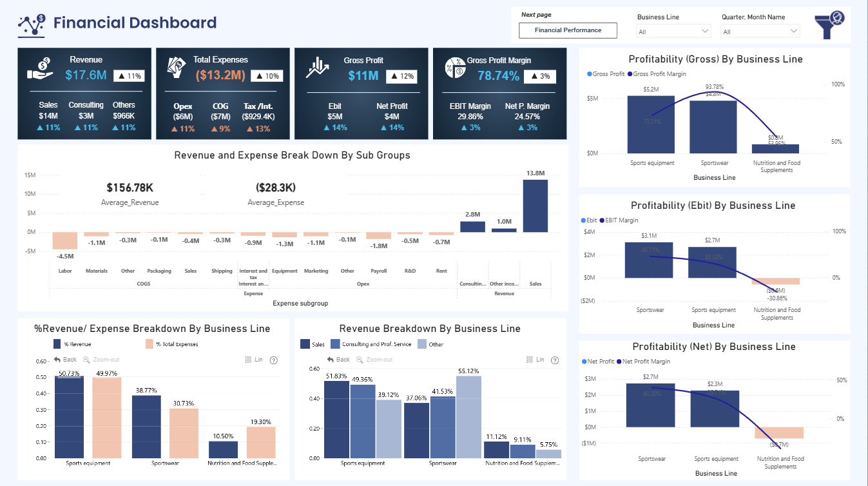Select the $2.7M Sportswear net profit bar

pyautogui.click(x=650, y=405)
